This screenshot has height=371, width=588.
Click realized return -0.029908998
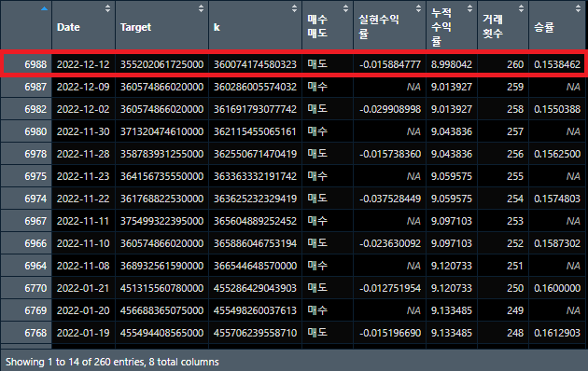click(390, 109)
